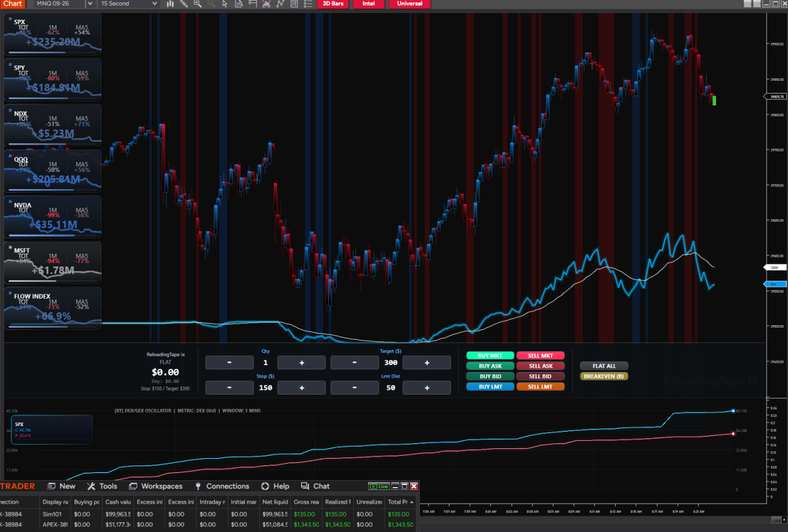788x532 pixels.
Task: Select the NVDA flow card
Action: point(52,217)
